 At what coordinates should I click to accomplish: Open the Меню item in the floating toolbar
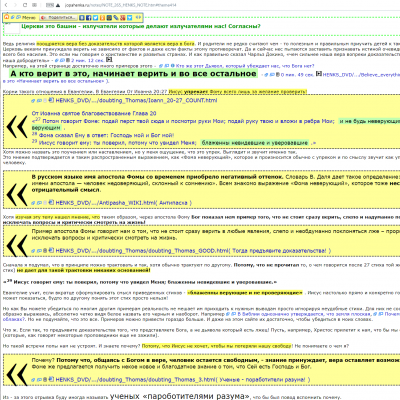[x=29, y=18]
